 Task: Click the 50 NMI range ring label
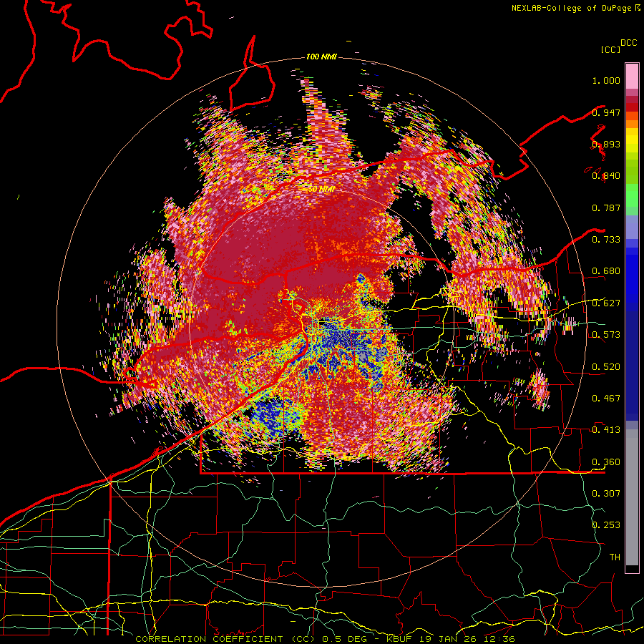point(321,190)
